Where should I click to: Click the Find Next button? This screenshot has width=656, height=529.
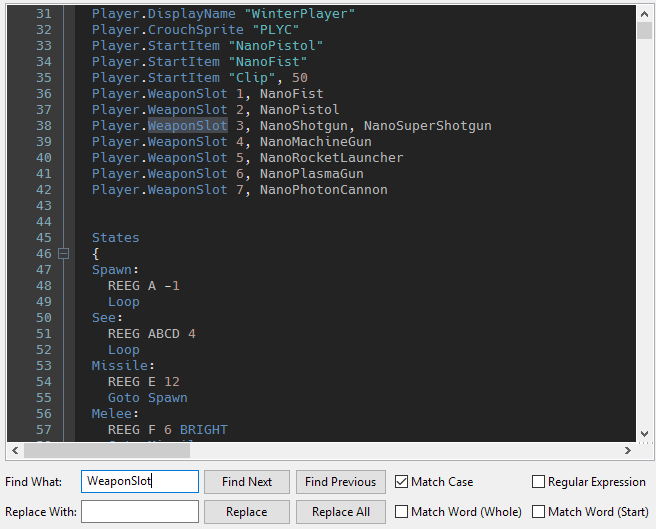click(247, 482)
